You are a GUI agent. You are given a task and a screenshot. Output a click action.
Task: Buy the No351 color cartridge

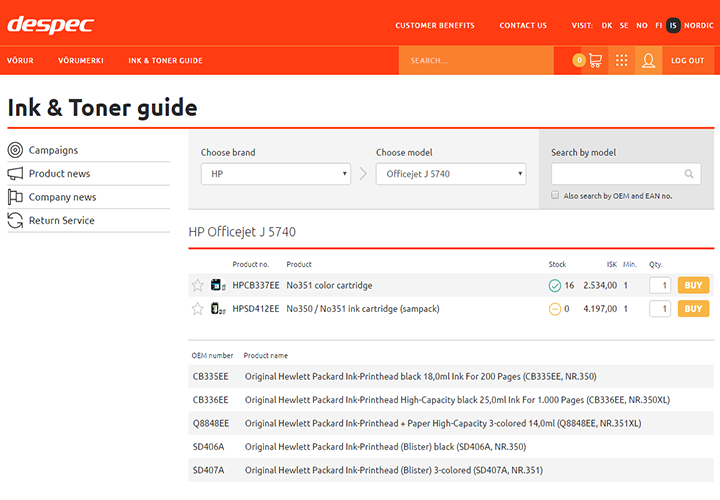[693, 285]
